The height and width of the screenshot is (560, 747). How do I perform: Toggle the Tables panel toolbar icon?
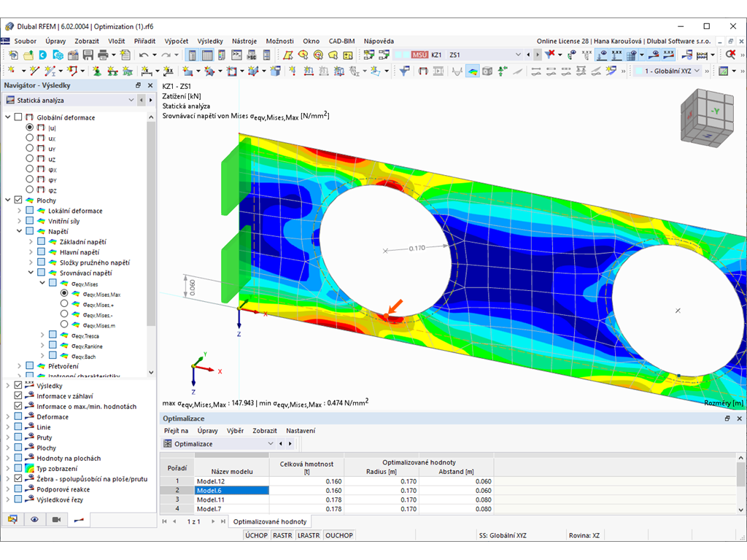pos(207,55)
